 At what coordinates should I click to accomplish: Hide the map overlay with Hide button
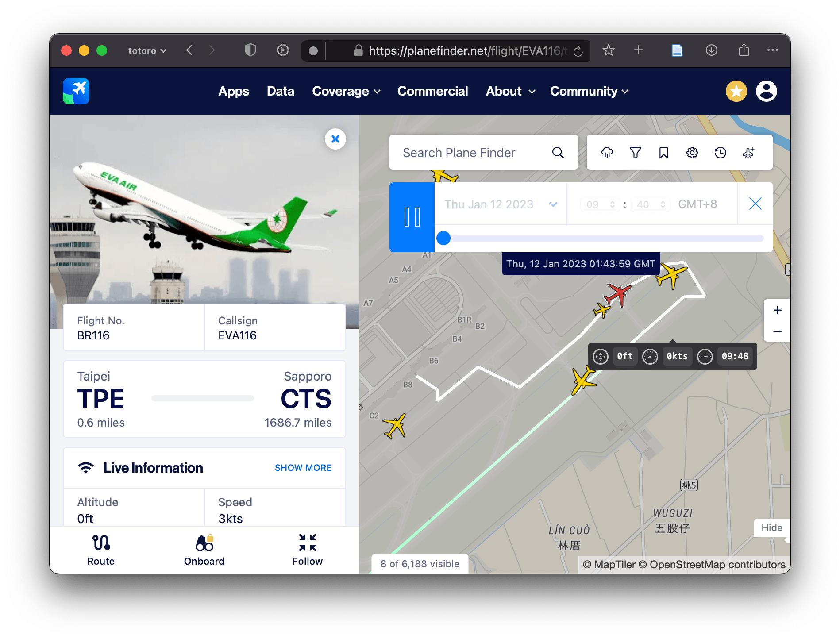point(772,527)
